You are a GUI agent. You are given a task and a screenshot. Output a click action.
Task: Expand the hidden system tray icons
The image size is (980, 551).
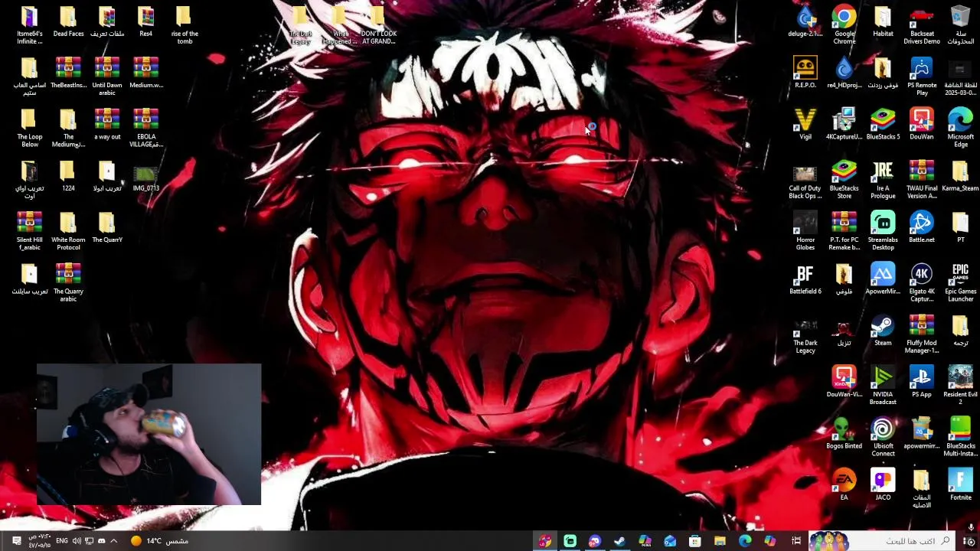coord(113,541)
